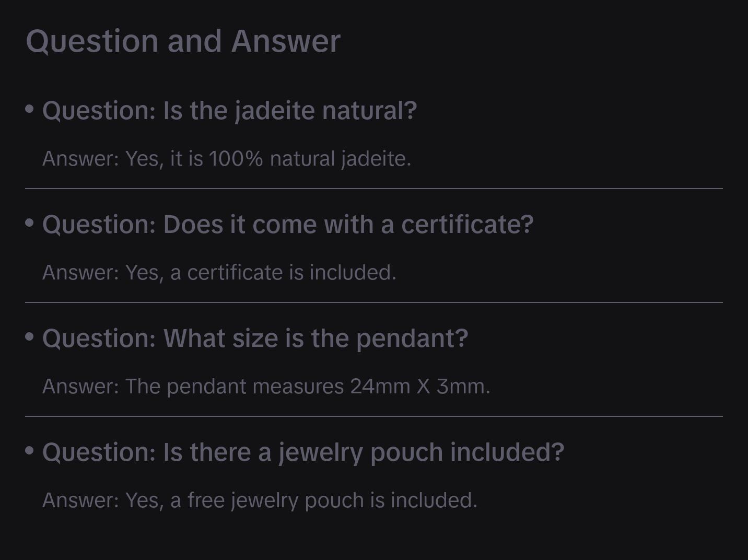
Task: Click the divider below the pendant measurement answer
Action: coord(374,416)
